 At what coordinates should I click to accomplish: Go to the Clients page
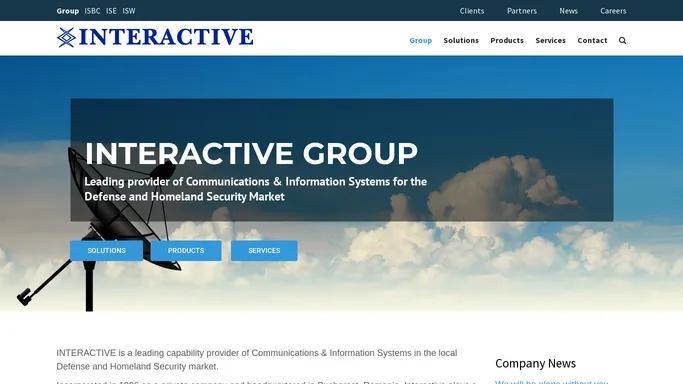472,11
